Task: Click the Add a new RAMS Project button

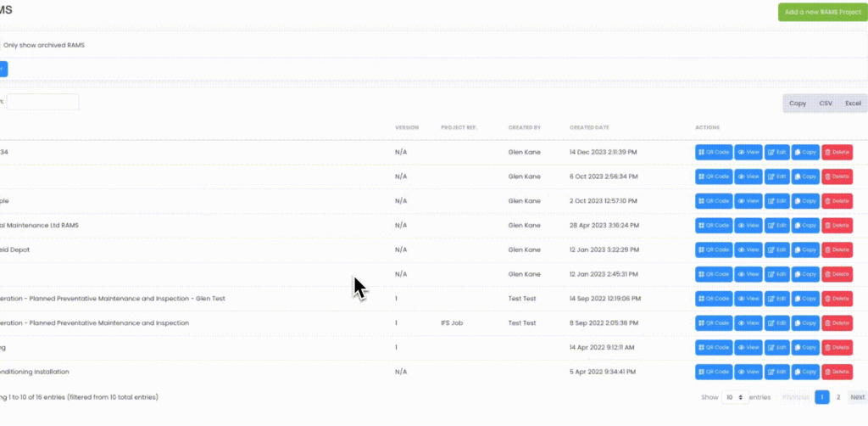Action: 822,12
